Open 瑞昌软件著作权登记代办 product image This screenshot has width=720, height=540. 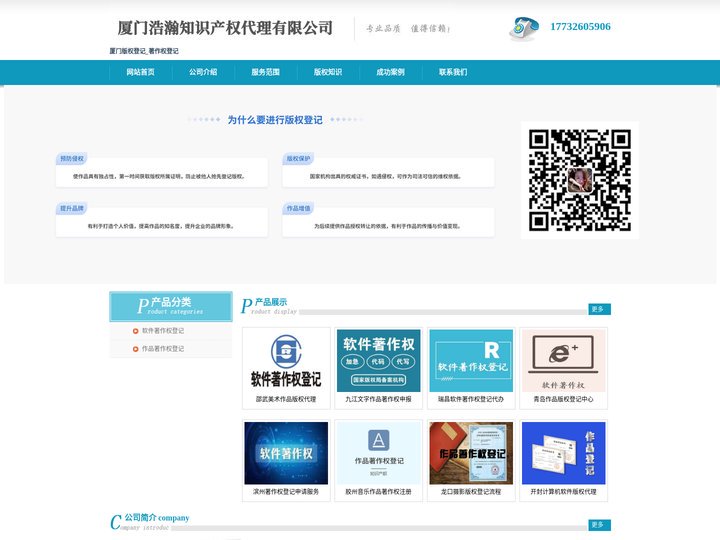tap(471, 361)
